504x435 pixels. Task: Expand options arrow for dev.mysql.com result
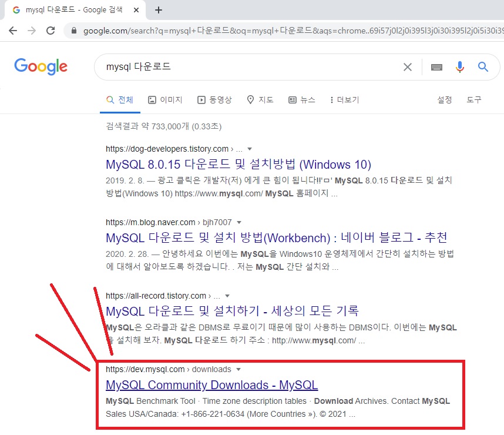[x=238, y=369]
